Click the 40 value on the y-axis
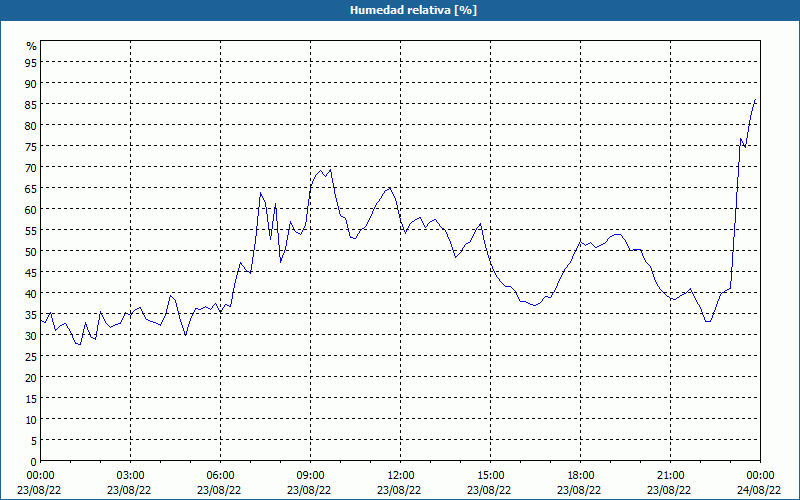This screenshot has height=500, width=800. point(31,293)
